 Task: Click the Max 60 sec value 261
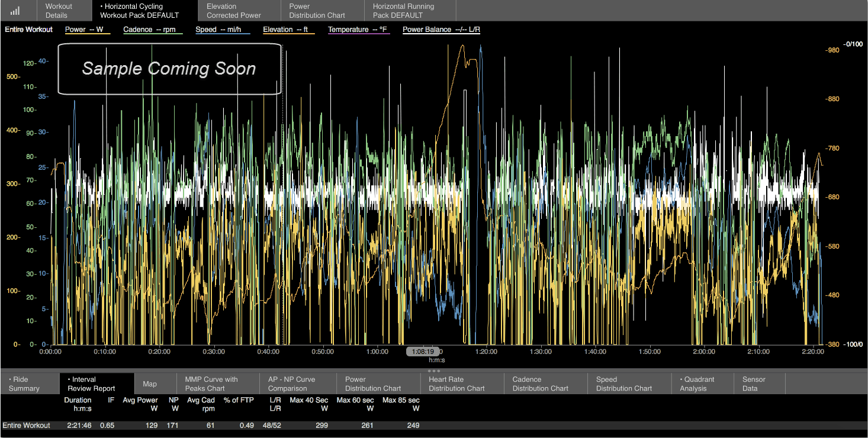(368, 426)
